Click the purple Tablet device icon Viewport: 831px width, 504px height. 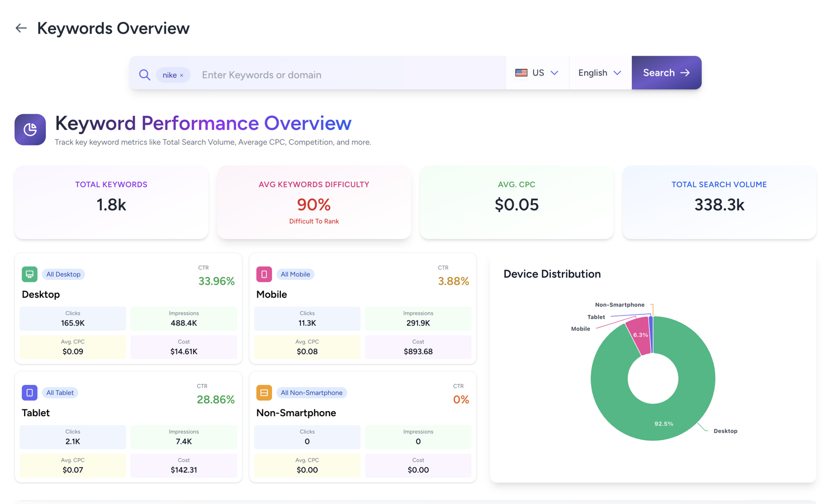tap(30, 393)
